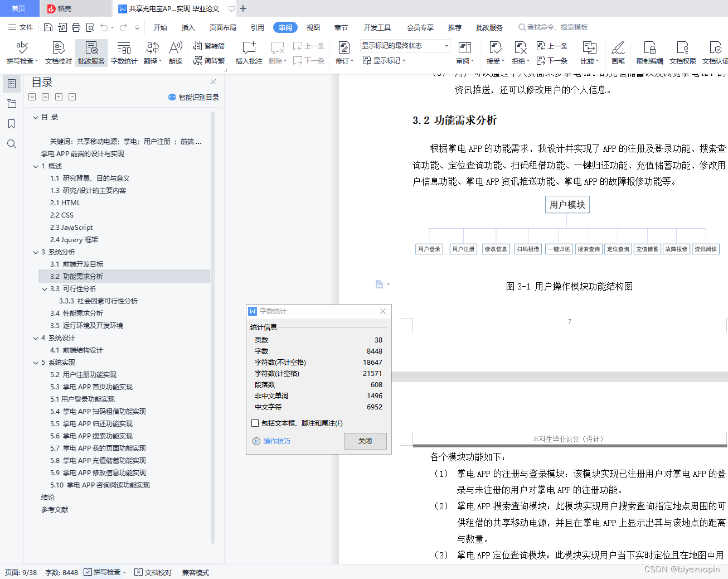The width and height of the screenshot is (728, 579).
Task: Switch to 开始 ribbon tab
Action: coord(161,27)
